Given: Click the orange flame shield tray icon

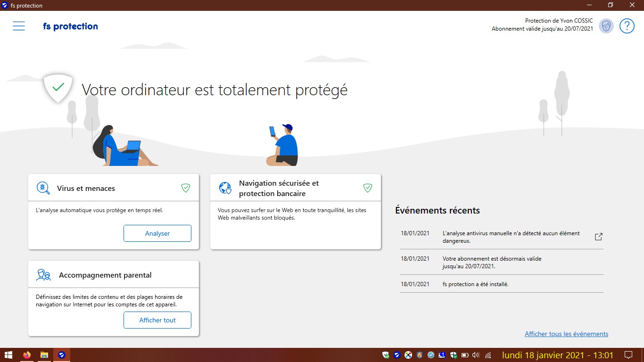Looking at the screenshot, I should coord(420,355).
